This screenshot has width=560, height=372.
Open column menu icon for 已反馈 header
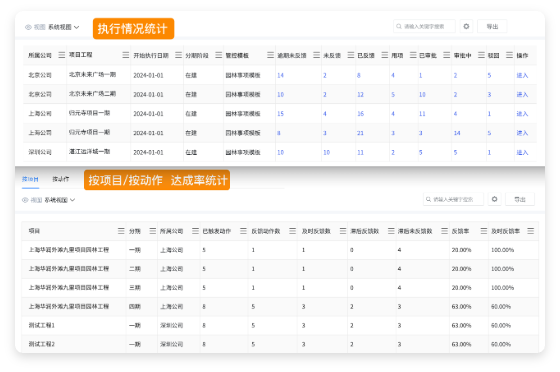tap(385, 55)
